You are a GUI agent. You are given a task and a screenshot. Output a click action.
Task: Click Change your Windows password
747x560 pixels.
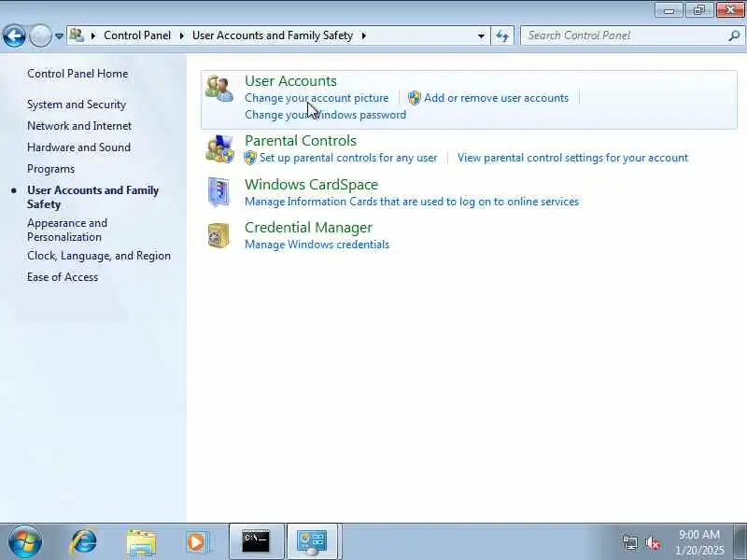325,115
